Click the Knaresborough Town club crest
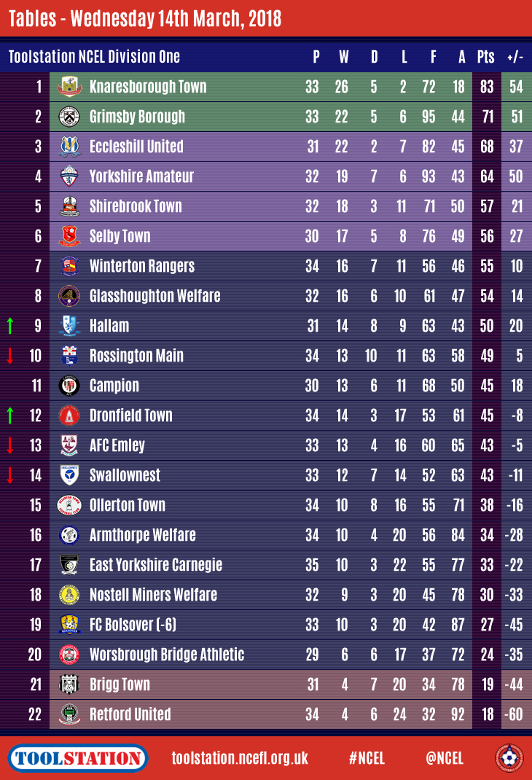The height and width of the screenshot is (780, 532). click(x=69, y=87)
